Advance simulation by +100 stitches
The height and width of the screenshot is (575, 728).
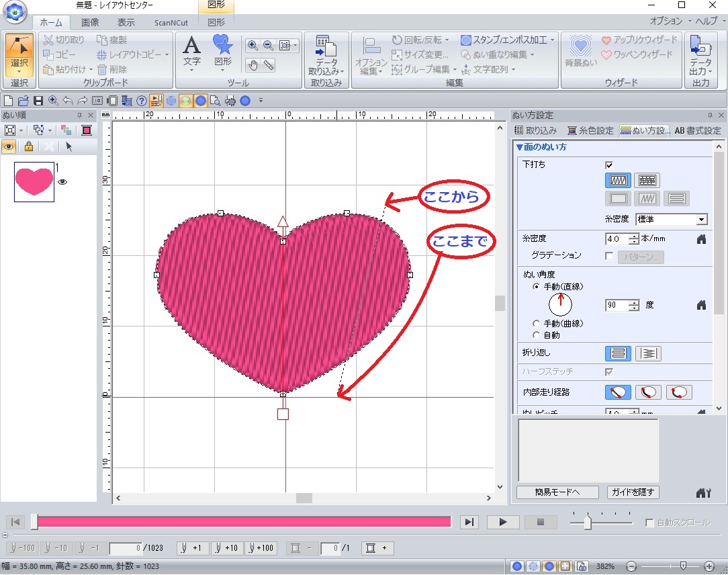(x=261, y=548)
